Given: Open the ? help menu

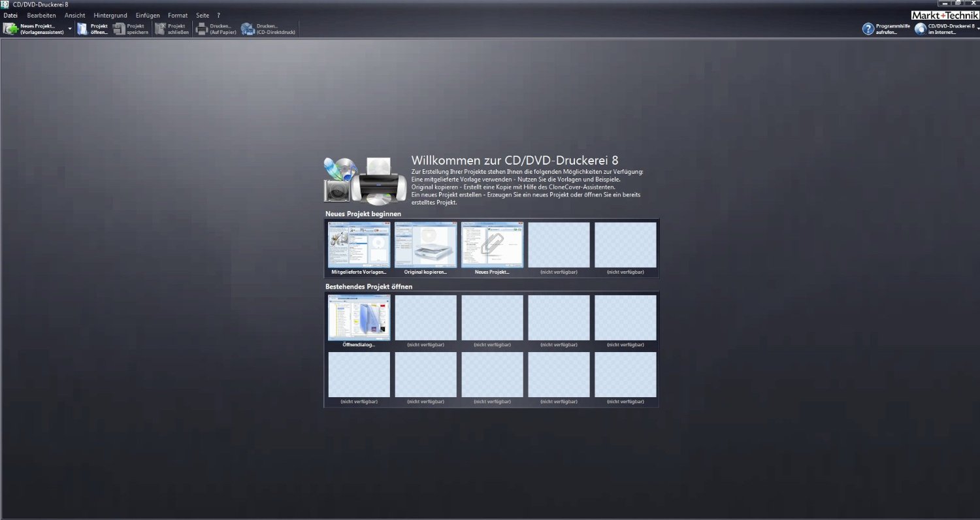Looking at the screenshot, I should point(219,15).
